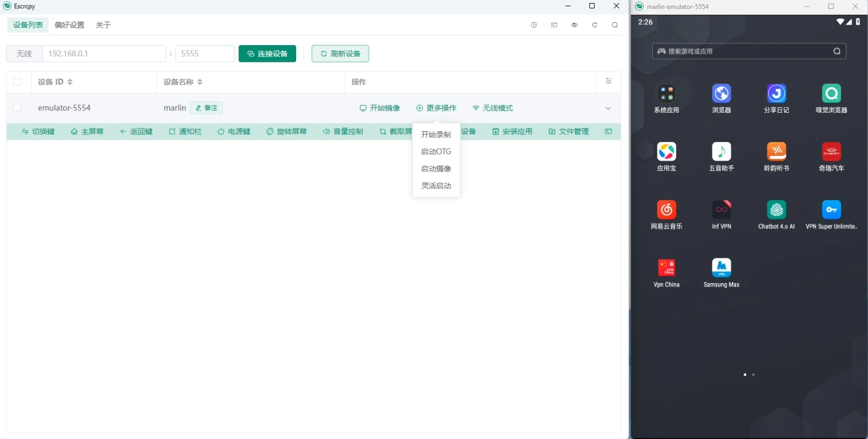This screenshot has height=439, width=868.
Task: Check the select-all checkbox in table header
Action: pyautogui.click(x=17, y=82)
